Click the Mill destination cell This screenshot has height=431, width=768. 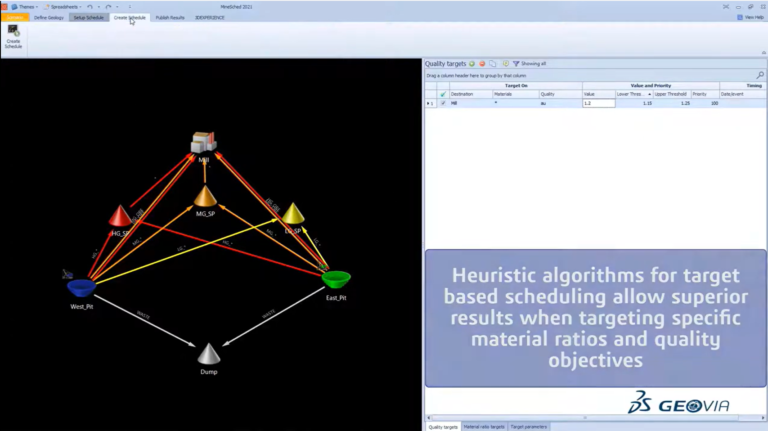[471, 103]
